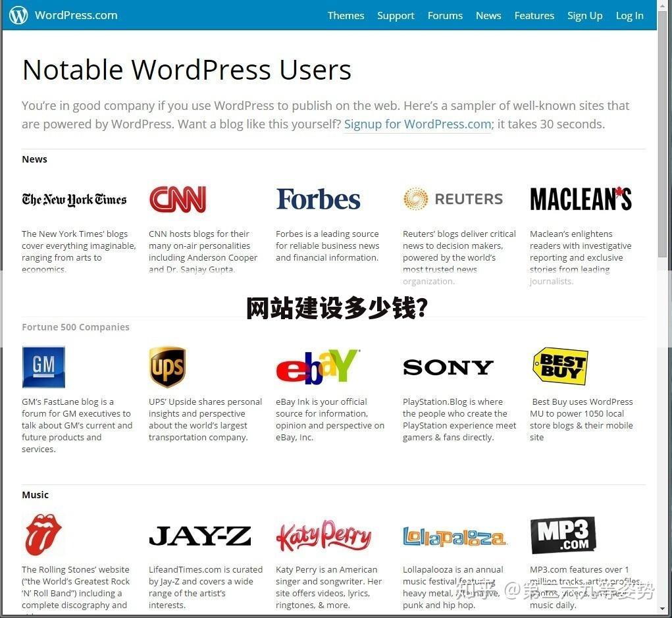672x618 pixels.
Task: Click the Lollapalooza annual festival description
Action: click(453, 588)
